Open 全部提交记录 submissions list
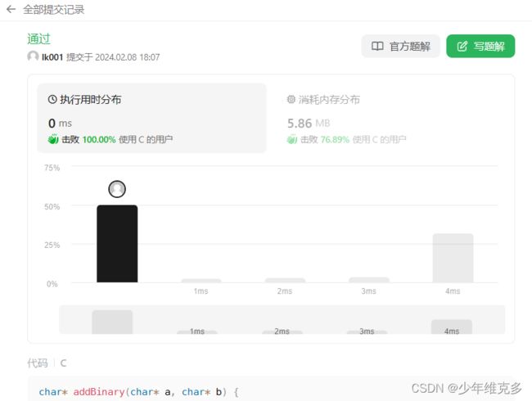Screen dimensions: 532x401 (x=53, y=10)
